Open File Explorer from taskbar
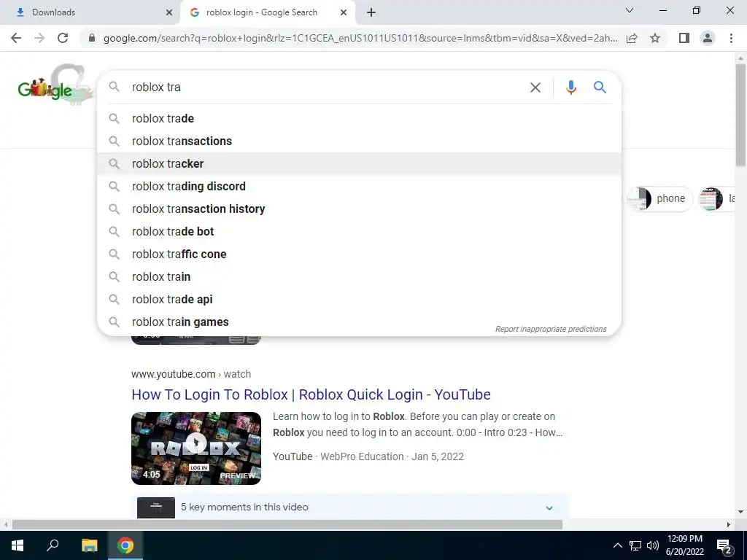Image resolution: width=747 pixels, height=560 pixels. tap(89, 545)
